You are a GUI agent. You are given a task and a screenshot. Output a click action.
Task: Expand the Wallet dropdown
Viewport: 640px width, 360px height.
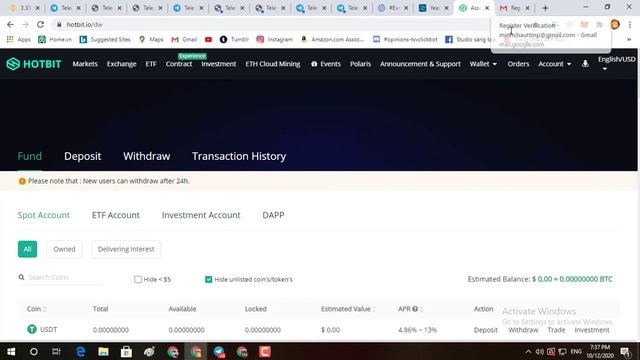click(x=483, y=64)
